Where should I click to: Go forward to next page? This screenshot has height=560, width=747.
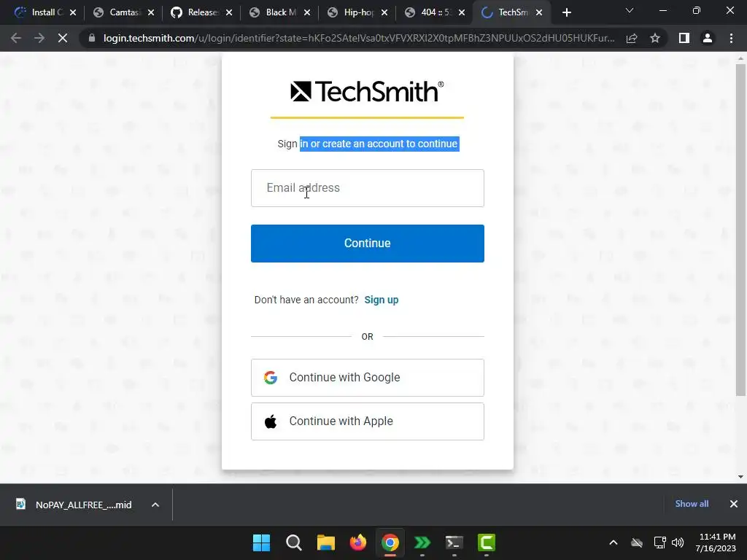tap(39, 38)
